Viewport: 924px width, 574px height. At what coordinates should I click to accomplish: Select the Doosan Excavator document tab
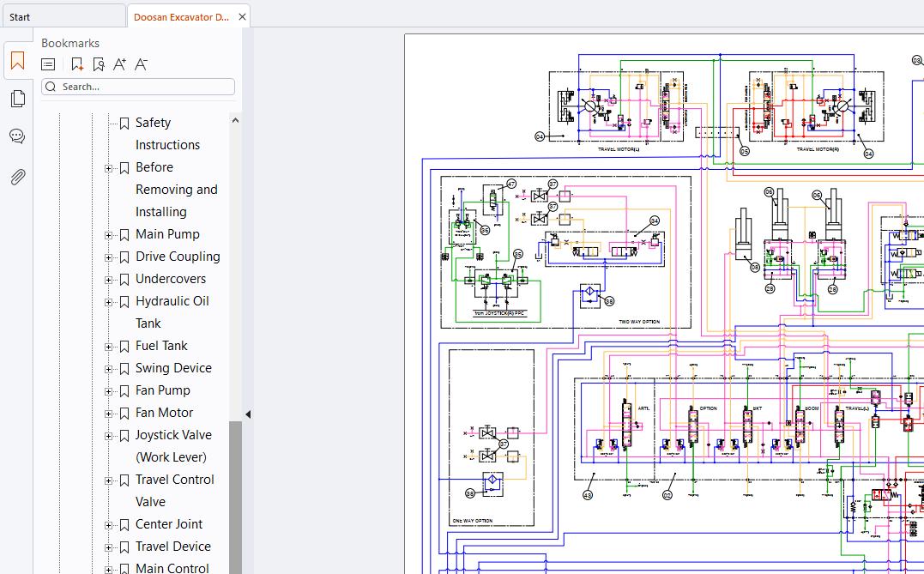(x=182, y=16)
